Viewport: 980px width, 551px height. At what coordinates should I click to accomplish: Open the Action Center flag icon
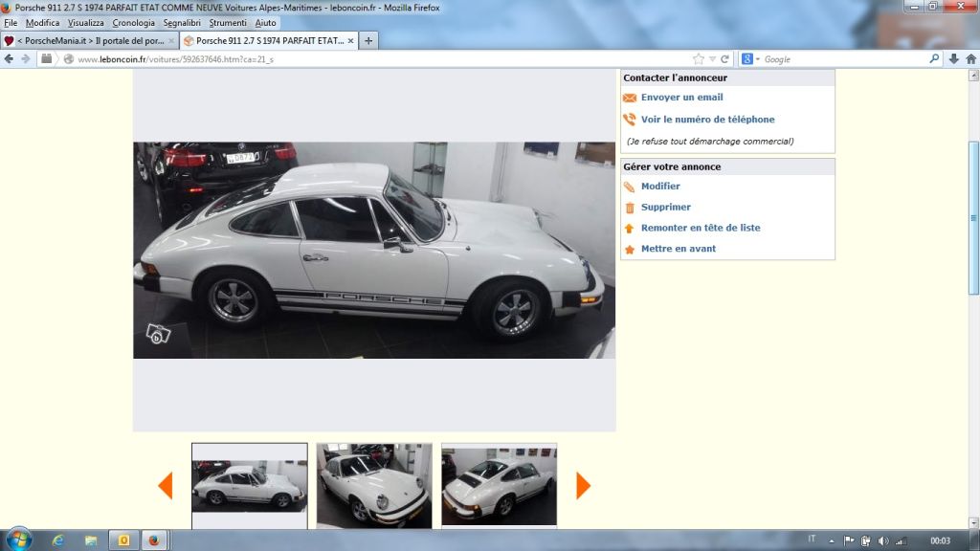pyautogui.click(x=849, y=541)
